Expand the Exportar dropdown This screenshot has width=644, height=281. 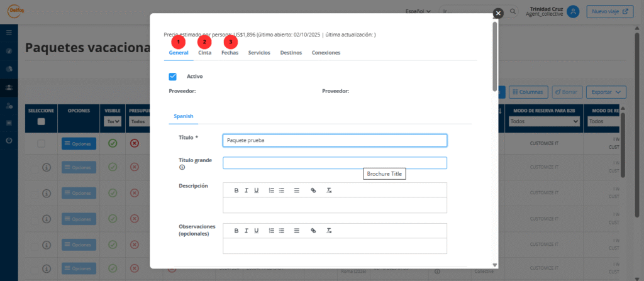pyautogui.click(x=606, y=92)
